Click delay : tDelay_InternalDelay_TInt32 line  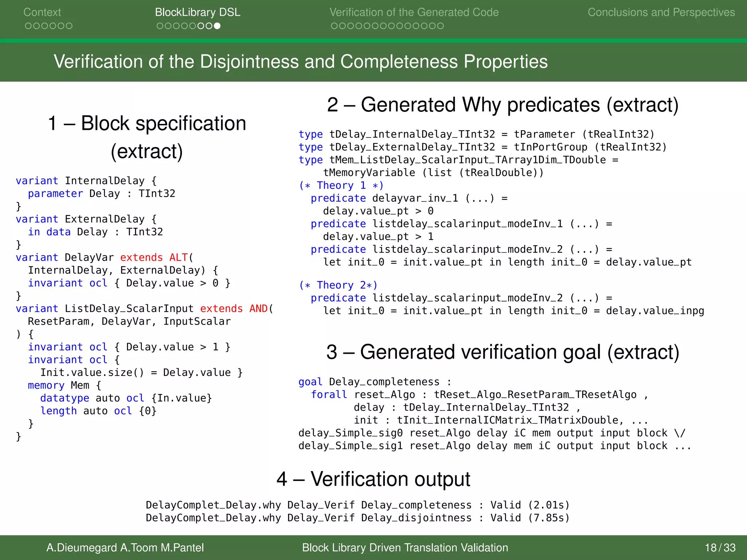pos(467,407)
